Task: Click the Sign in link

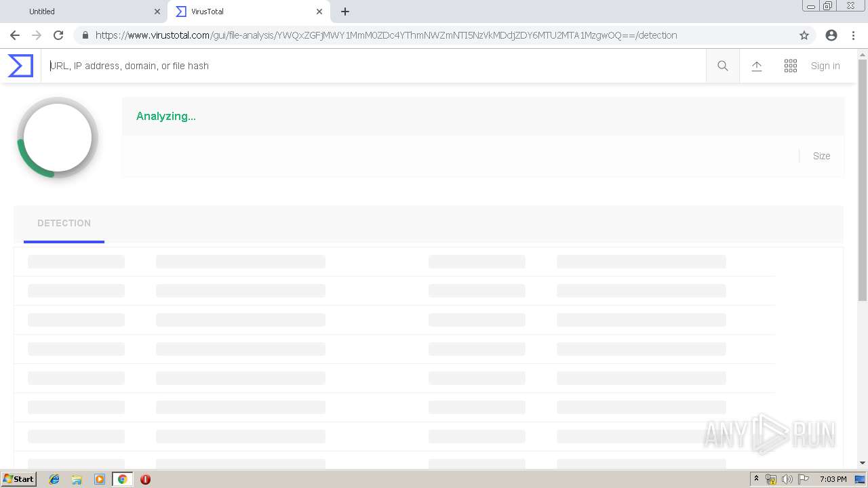Action: 825,66
